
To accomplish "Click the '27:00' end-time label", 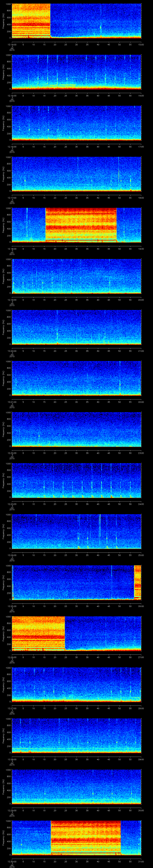I will pos(141,657).
